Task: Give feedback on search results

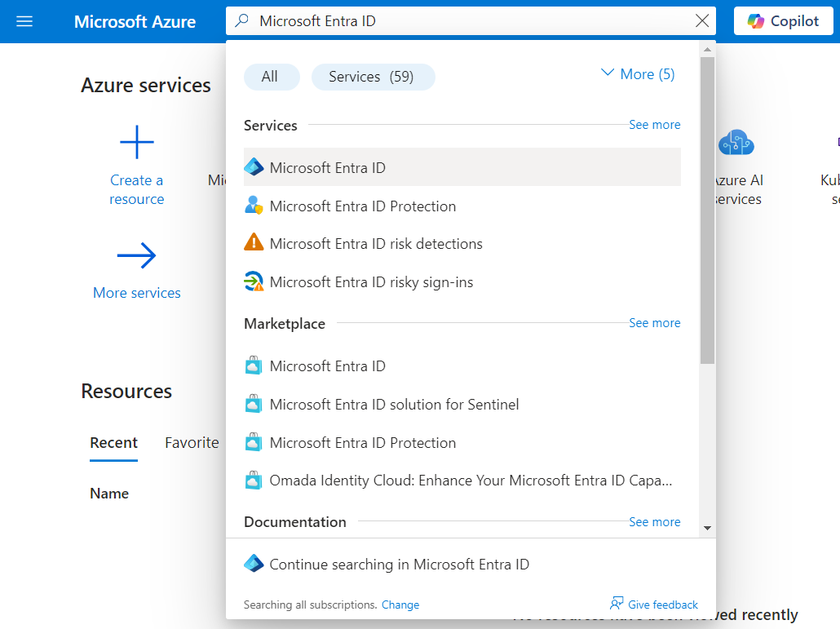Action: tap(662, 605)
